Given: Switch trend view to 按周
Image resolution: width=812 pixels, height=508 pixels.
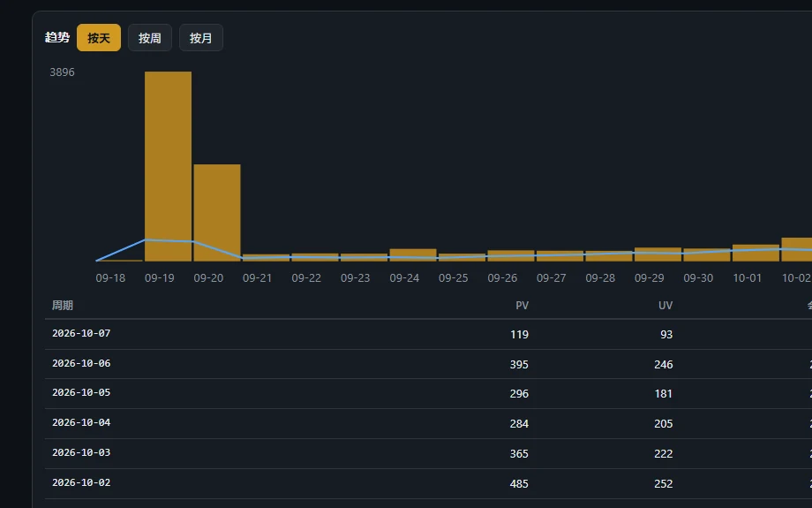Looking at the screenshot, I should 150,38.
